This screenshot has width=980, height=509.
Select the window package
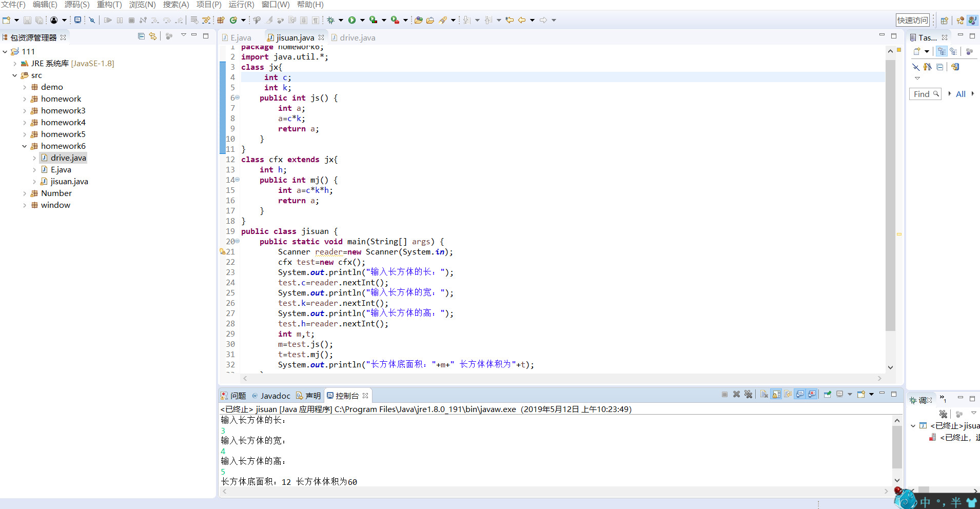[x=55, y=205]
